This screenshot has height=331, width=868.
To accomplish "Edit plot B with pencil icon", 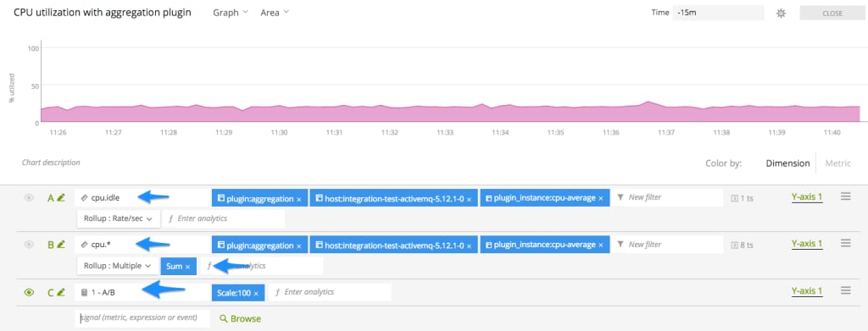I will 61,245.
